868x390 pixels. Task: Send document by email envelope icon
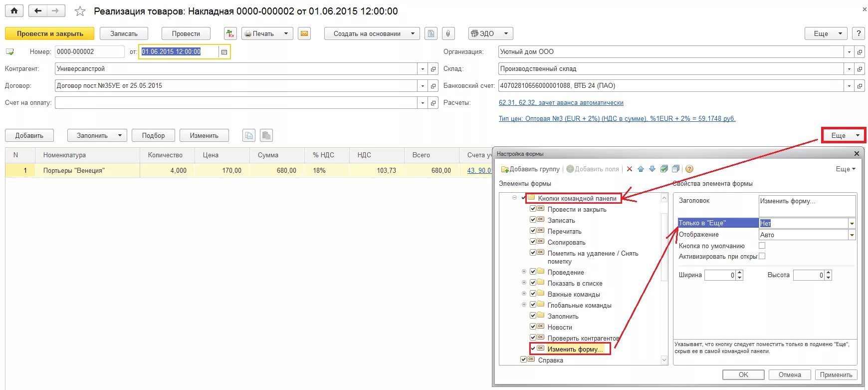click(x=304, y=33)
